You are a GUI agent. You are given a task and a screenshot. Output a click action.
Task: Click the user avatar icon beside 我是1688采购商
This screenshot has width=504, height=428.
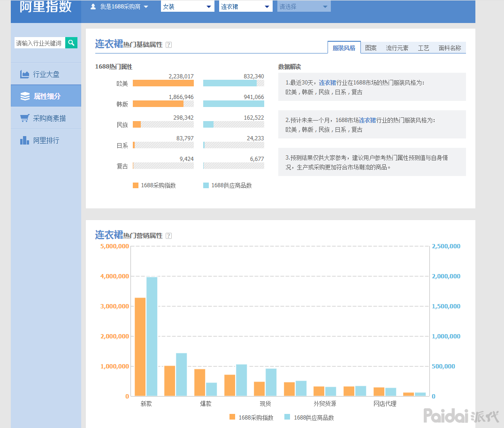(x=93, y=7)
